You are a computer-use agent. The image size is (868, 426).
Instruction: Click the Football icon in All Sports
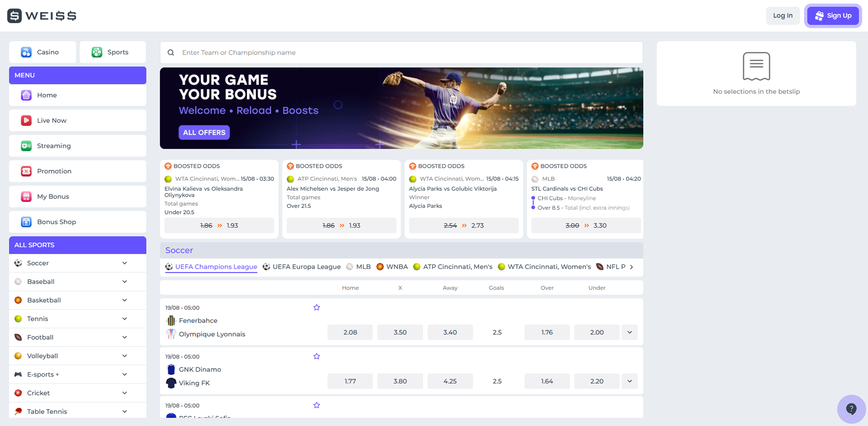coord(18,337)
